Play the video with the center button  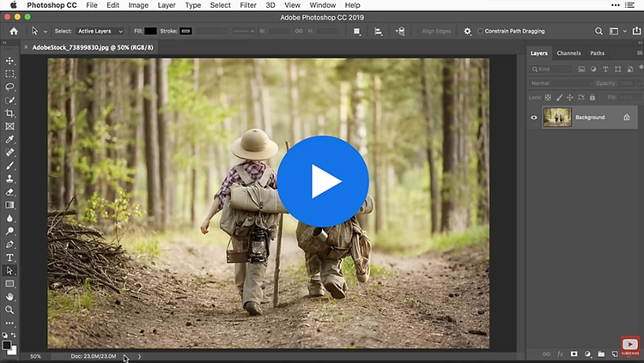pyautogui.click(x=323, y=180)
